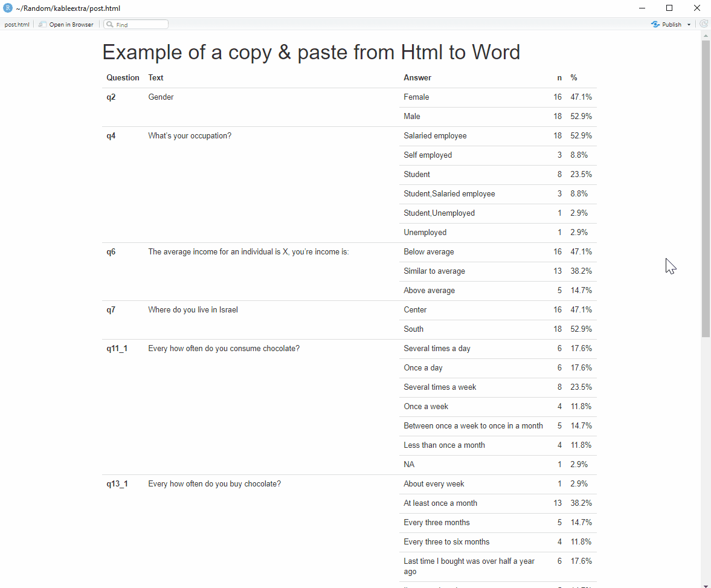The width and height of the screenshot is (711, 588).
Task: Click the page heading about Html to Word
Action: tap(311, 53)
